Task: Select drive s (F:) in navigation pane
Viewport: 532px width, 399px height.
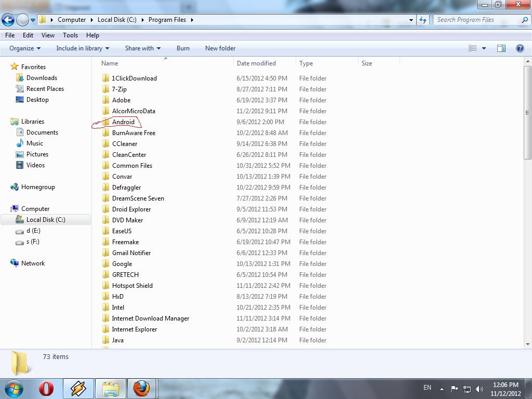Action: pyautogui.click(x=33, y=242)
